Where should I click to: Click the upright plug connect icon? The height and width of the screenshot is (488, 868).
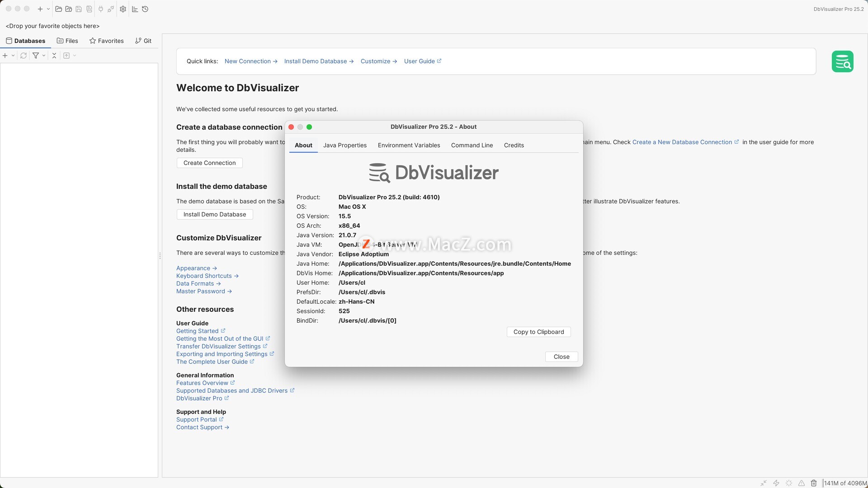[100, 9]
